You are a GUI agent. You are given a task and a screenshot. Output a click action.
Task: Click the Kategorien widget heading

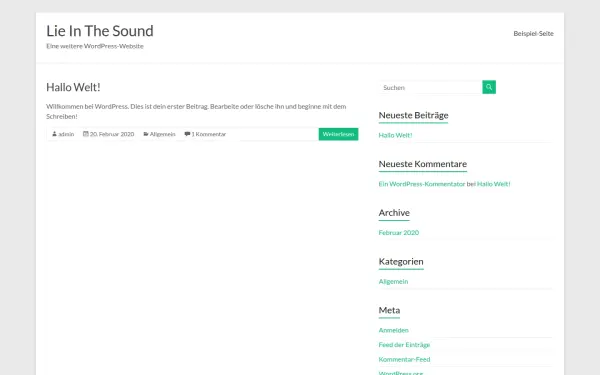(x=401, y=262)
